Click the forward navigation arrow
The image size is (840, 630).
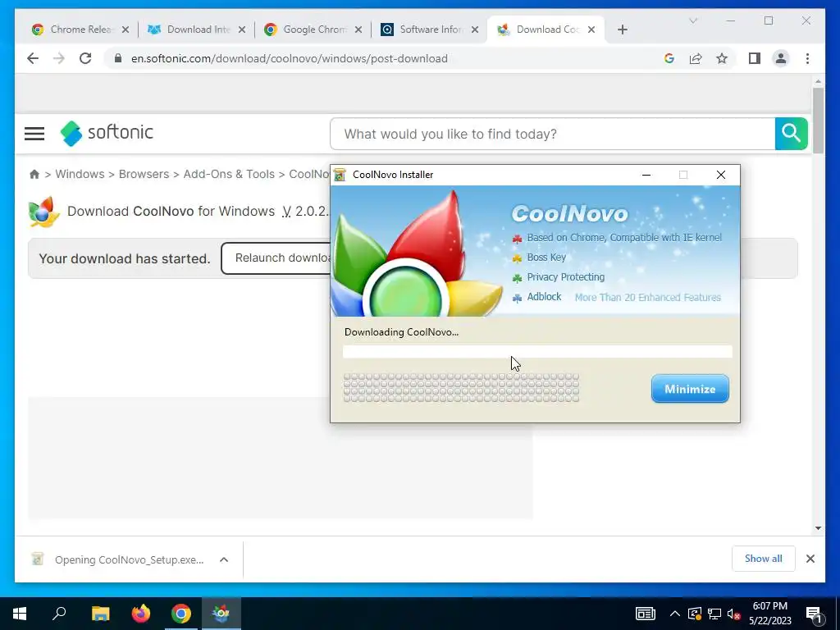(59, 58)
